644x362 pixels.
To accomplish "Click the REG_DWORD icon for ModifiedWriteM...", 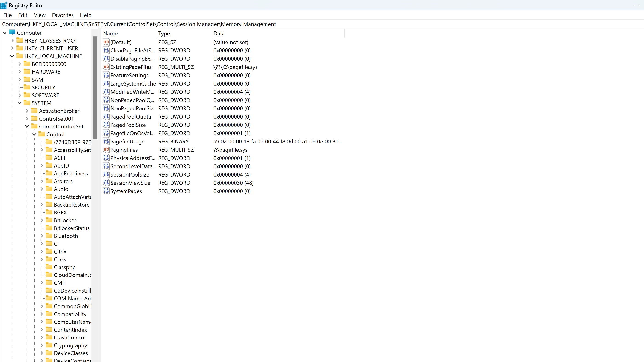I will (106, 91).
